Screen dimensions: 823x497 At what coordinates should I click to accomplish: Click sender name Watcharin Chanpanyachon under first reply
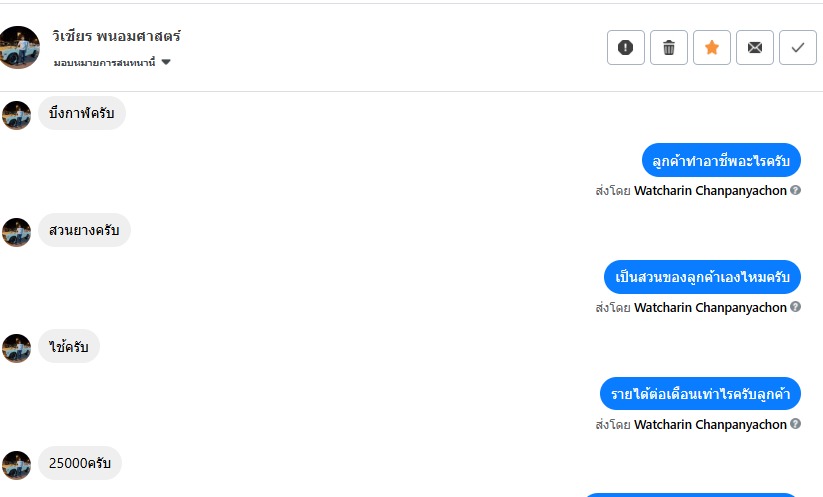710,190
